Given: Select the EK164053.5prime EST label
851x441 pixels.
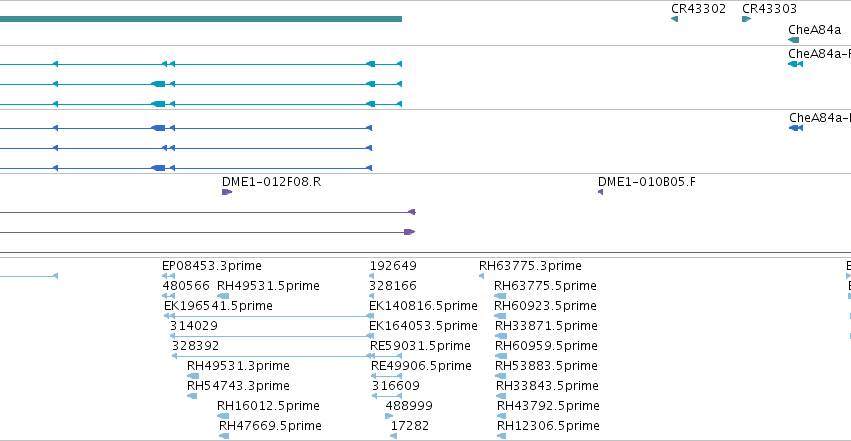Looking at the screenshot, I should coord(423,326).
